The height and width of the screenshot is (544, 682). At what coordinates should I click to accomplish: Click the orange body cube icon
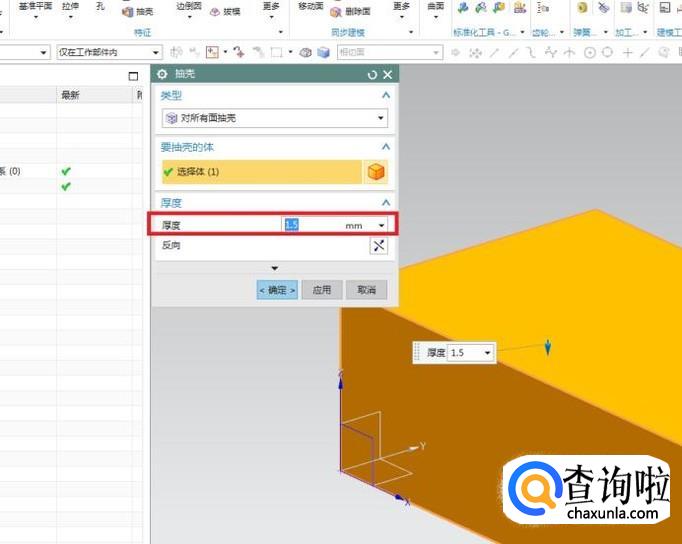[376, 172]
